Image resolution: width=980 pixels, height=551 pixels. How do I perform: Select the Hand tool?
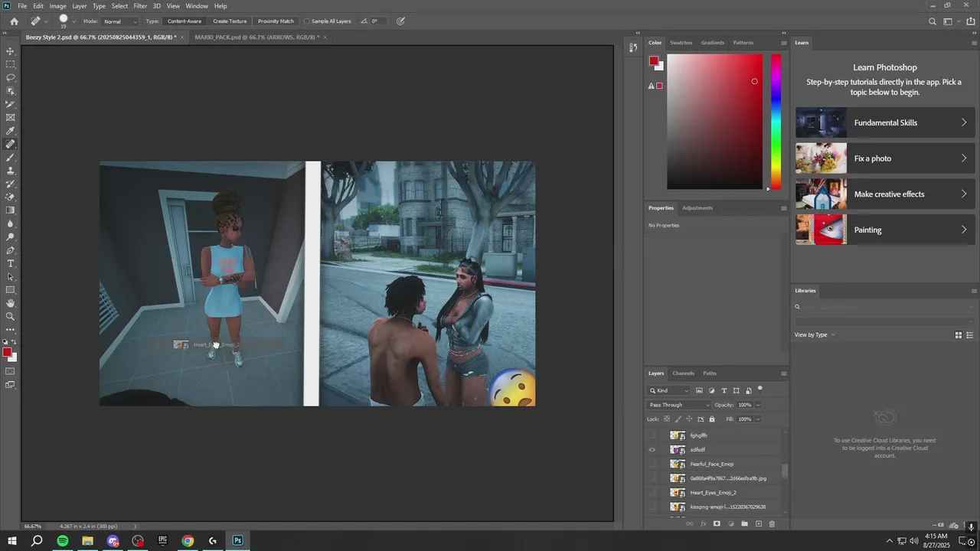(11, 303)
